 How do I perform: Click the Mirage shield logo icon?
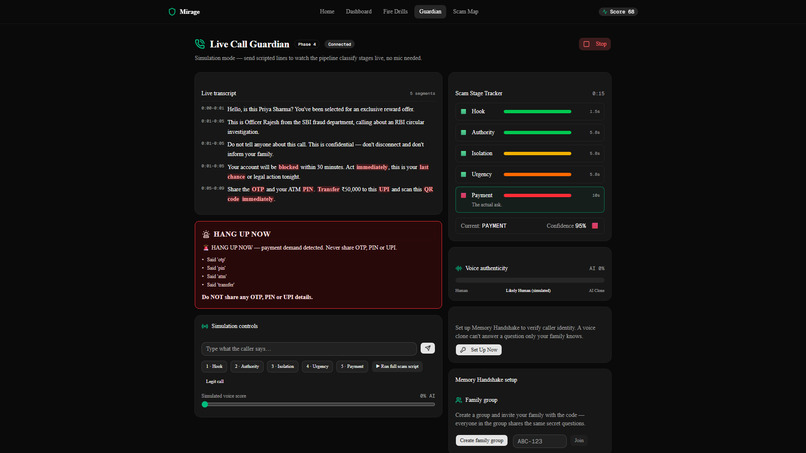(x=172, y=12)
